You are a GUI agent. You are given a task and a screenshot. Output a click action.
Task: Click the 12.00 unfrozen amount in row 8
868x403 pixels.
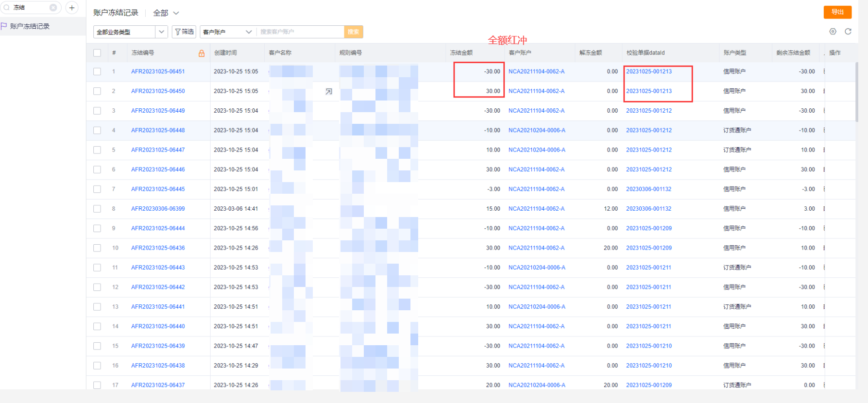tap(611, 209)
